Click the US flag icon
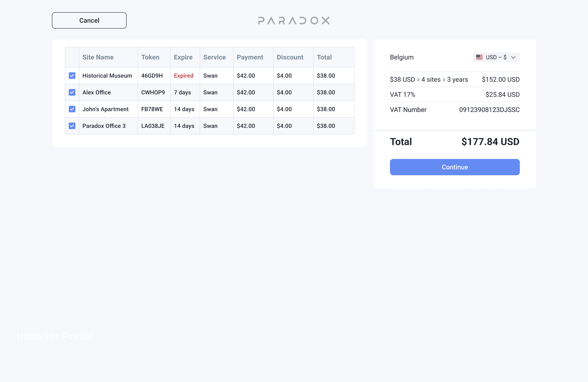 (479, 57)
